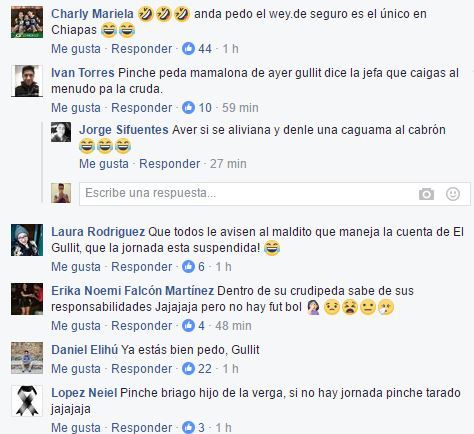Screen dimensions: 474x434
Task: Click the like count icon on Ivan Torres' comment
Action: (188, 108)
